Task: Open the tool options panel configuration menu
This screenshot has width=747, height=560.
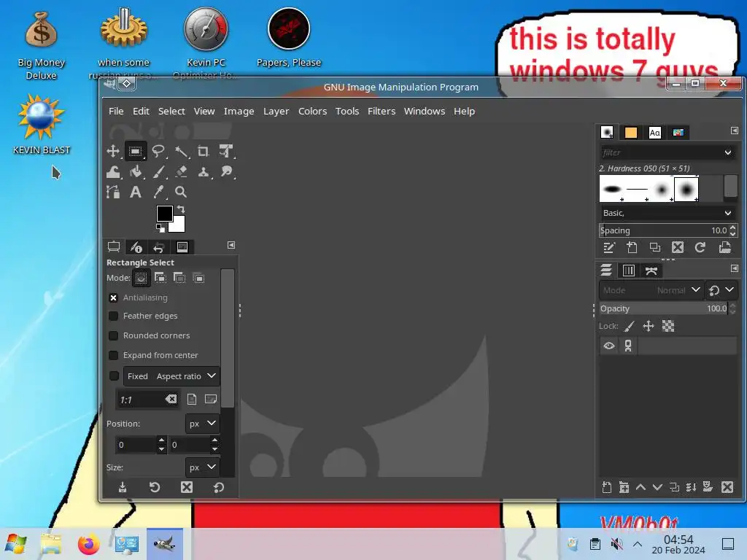Action: [x=231, y=245]
